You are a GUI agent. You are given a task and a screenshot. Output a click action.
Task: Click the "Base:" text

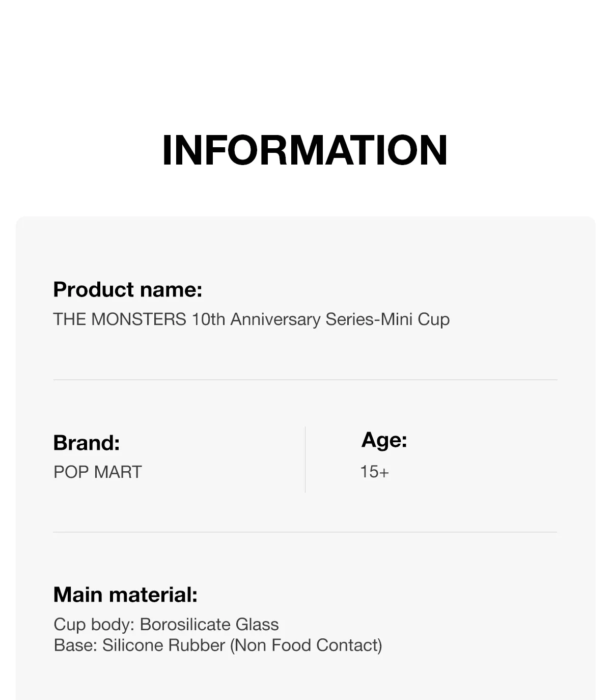click(75, 645)
